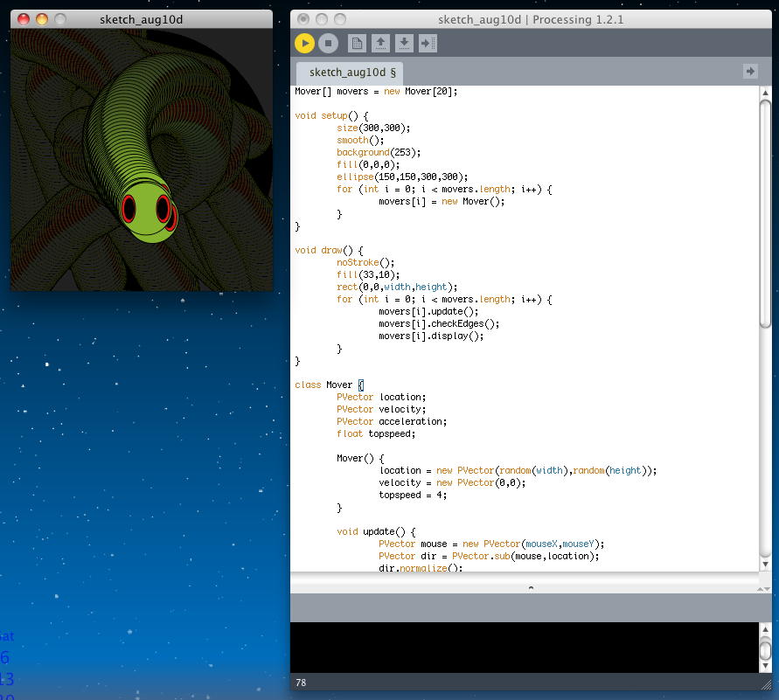Screen dimensions: 779x700
Task: Click the Open sketch toolbar icon
Action: [x=380, y=43]
